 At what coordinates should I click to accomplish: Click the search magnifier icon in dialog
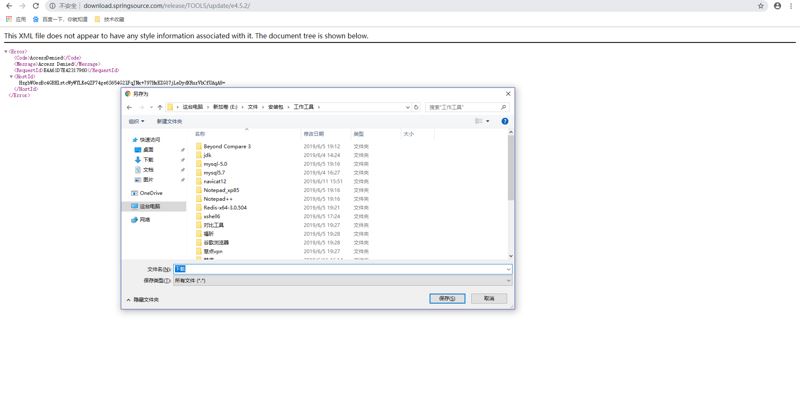tap(504, 107)
